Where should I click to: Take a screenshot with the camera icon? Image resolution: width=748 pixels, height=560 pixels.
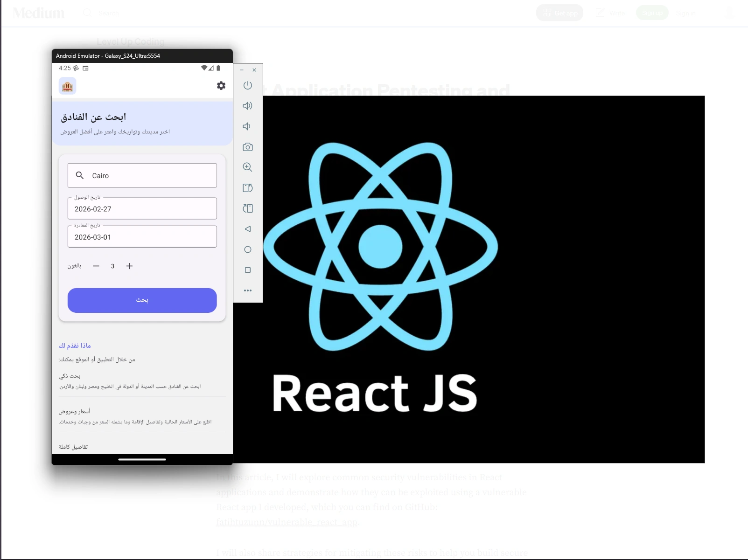coord(248,146)
